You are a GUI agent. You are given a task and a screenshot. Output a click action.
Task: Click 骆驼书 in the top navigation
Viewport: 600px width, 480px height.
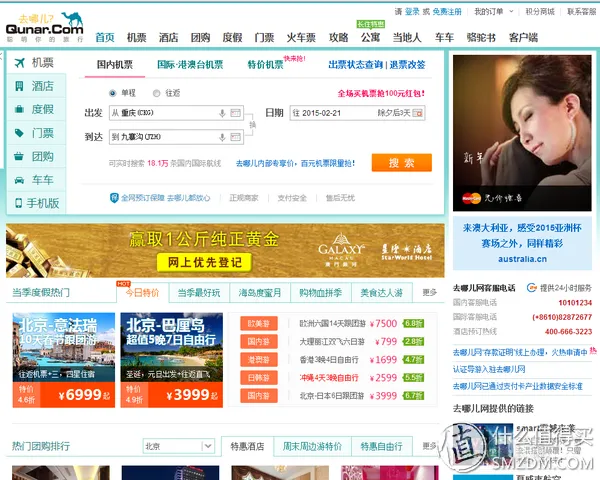481,38
